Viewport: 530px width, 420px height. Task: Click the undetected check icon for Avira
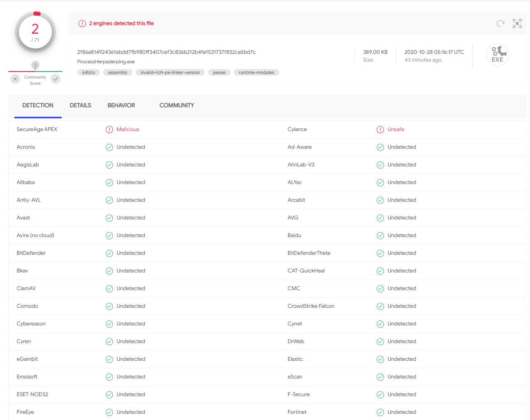coord(109,235)
